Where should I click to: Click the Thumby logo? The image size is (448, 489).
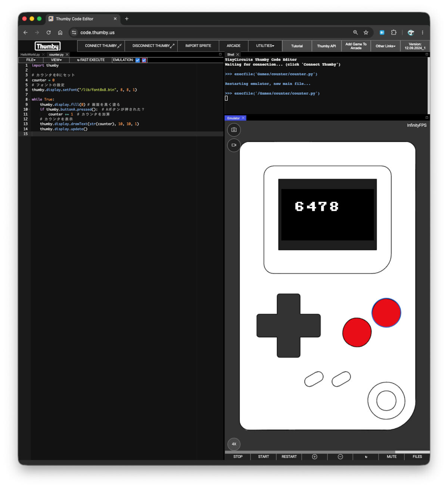[48, 46]
